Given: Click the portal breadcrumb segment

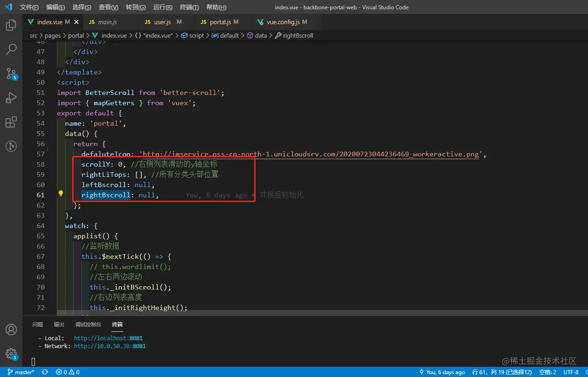Looking at the screenshot, I should (76, 35).
